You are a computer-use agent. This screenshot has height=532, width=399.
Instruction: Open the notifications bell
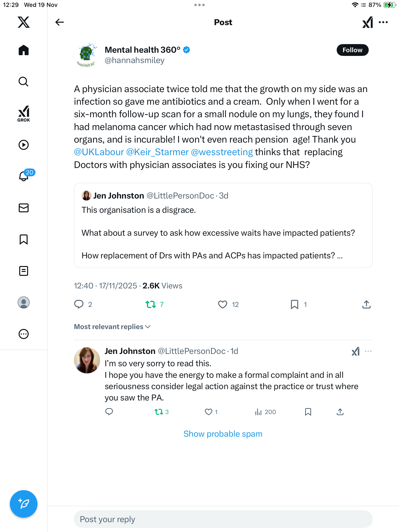coord(24,176)
